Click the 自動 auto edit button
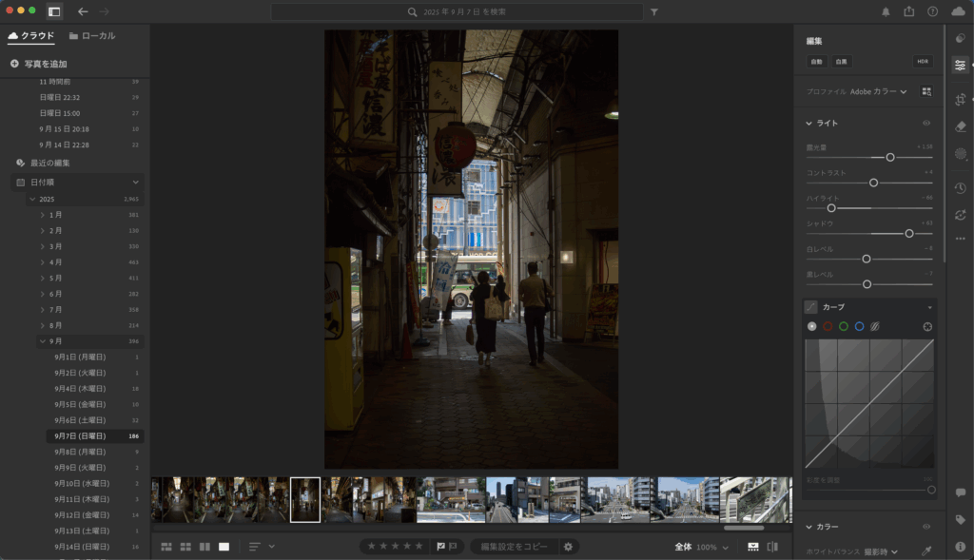This screenshot has height=560, width=974. click(816, 61)
